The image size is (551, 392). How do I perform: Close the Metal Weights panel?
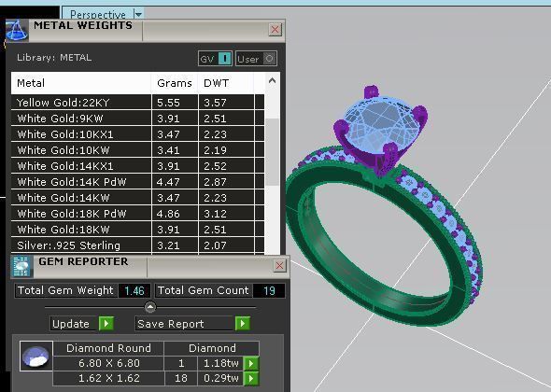click(275, 30)
